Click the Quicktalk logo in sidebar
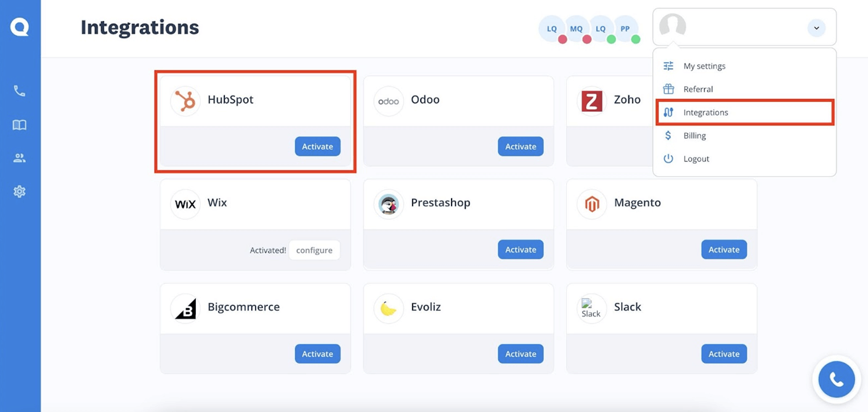 [x=20, y=27]
